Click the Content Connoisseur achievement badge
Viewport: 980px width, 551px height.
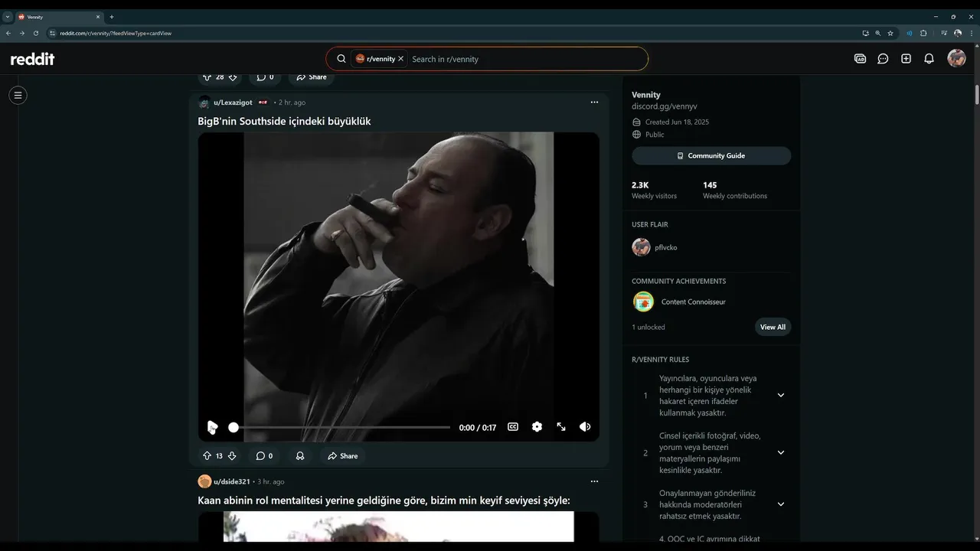[643, 302]
